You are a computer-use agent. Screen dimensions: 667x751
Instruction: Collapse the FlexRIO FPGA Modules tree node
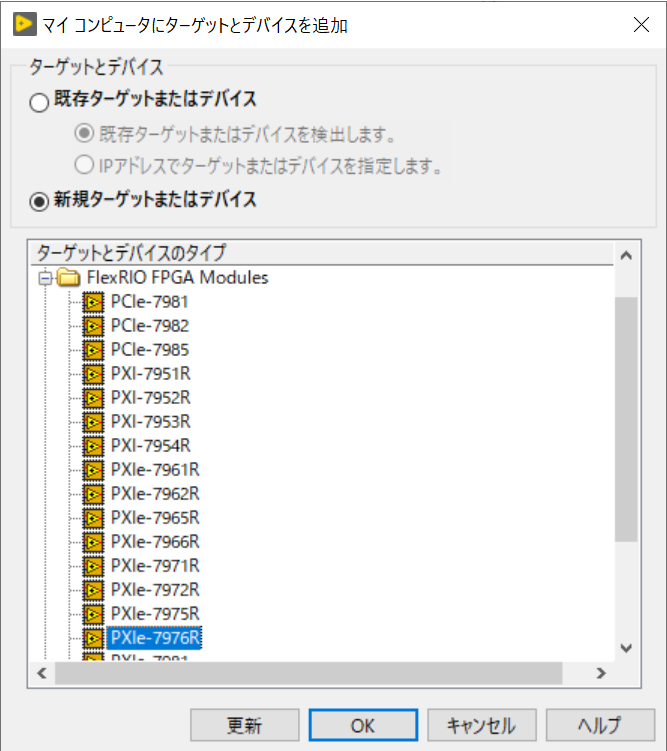[45, 278]
